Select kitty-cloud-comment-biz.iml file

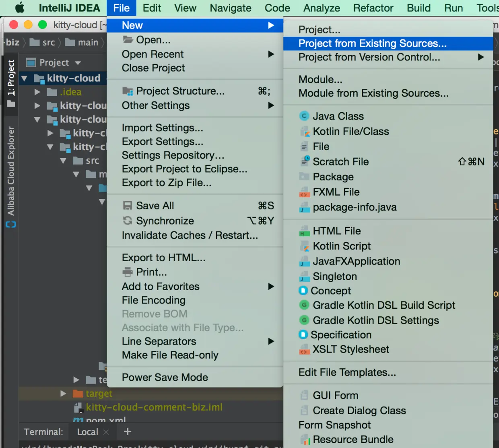(154, 407)
